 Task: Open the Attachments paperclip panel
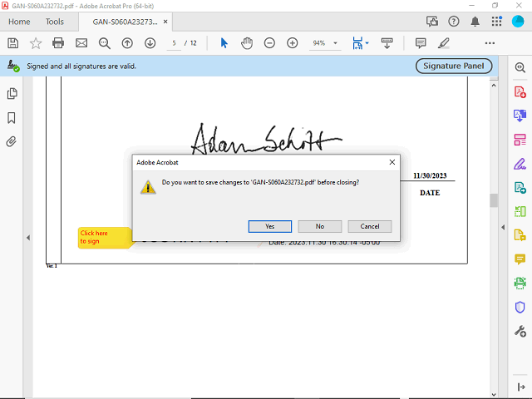pos(11,141)
